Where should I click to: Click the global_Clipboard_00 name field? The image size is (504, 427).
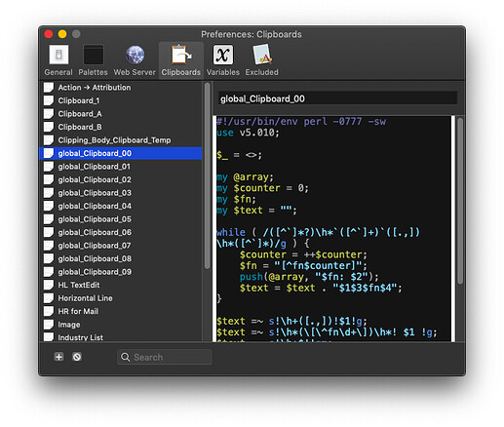tap(338, 98)
